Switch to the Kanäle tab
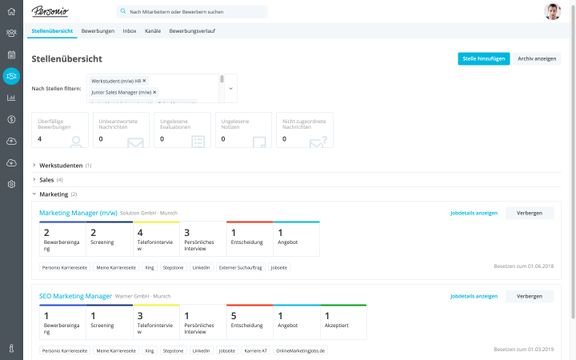The image size is (576, 360). point(153,31)
